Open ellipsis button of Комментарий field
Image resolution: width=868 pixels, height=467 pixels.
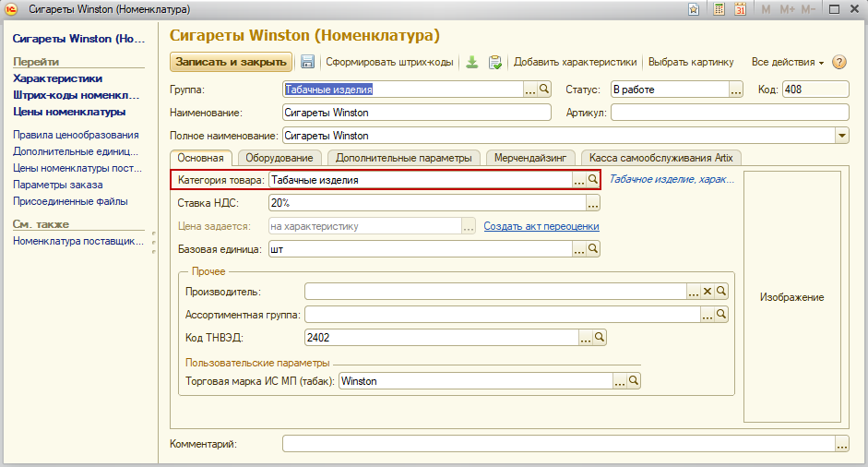click(842, 444)
